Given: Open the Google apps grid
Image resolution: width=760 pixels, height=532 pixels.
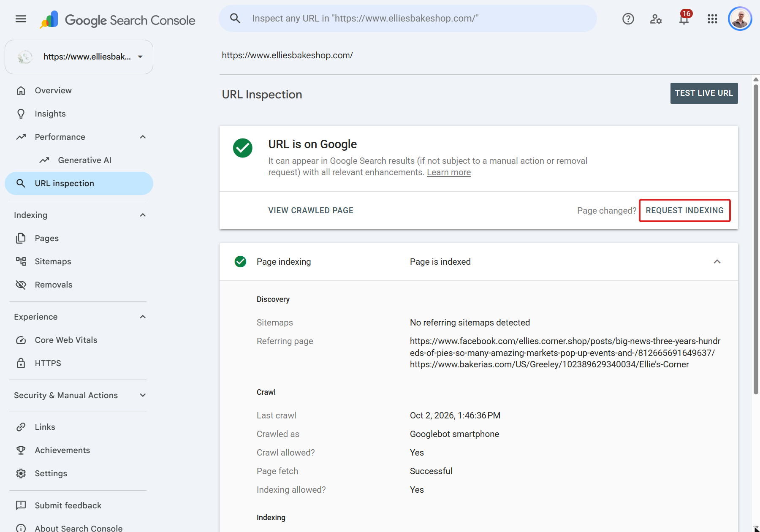Looking at the screenshot, I should [x=712, y=19].
